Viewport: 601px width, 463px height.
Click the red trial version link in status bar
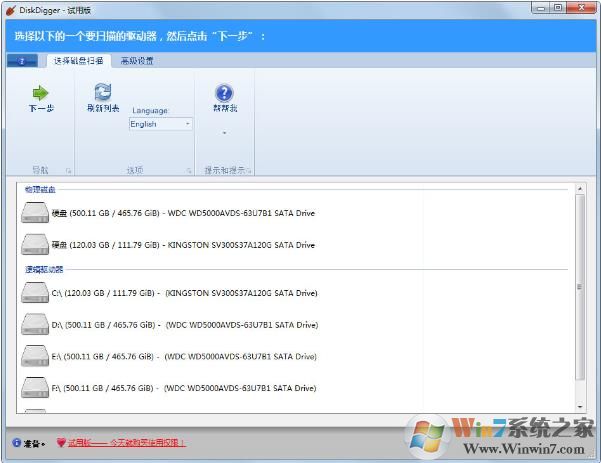point(128,442)
